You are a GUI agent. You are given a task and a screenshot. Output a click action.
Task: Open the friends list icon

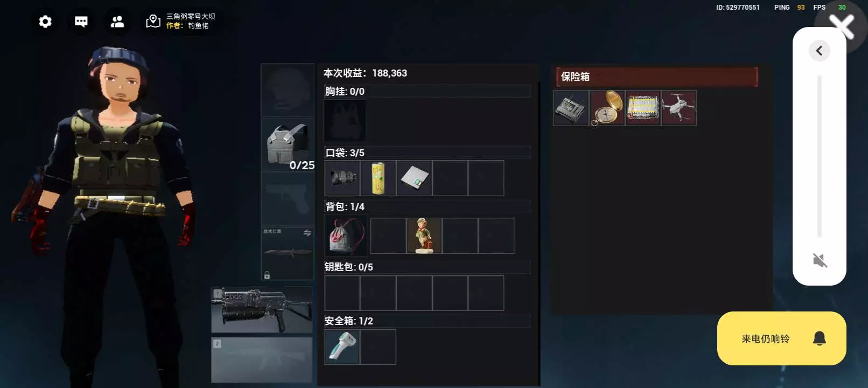pyautogui.click(x=117, y=22)
